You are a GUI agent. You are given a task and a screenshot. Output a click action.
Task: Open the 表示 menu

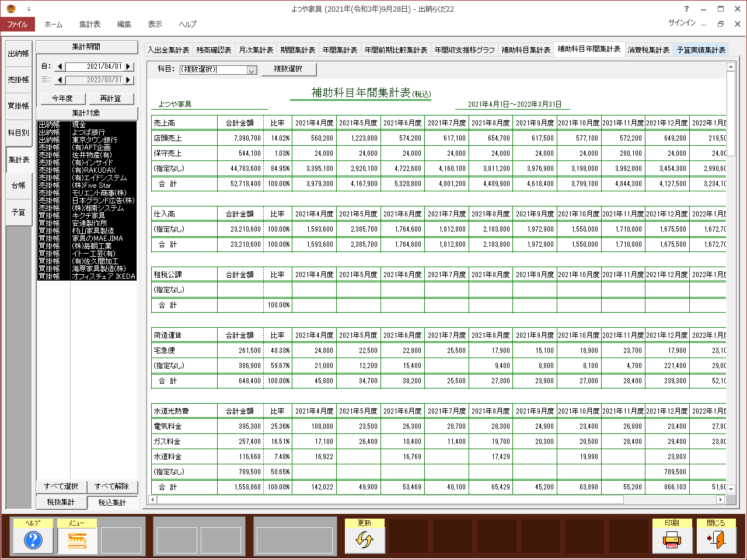point(155,24)
